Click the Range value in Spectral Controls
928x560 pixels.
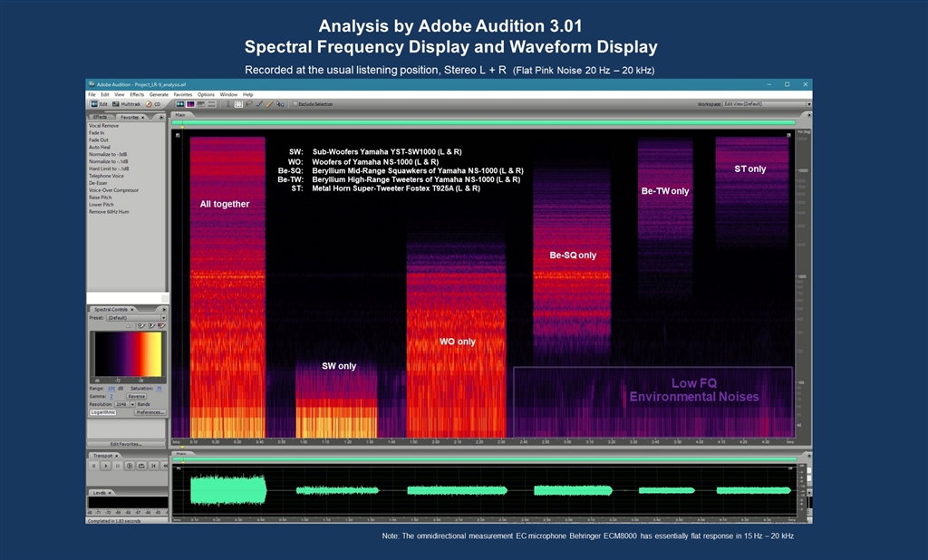[x=111, y=389]
